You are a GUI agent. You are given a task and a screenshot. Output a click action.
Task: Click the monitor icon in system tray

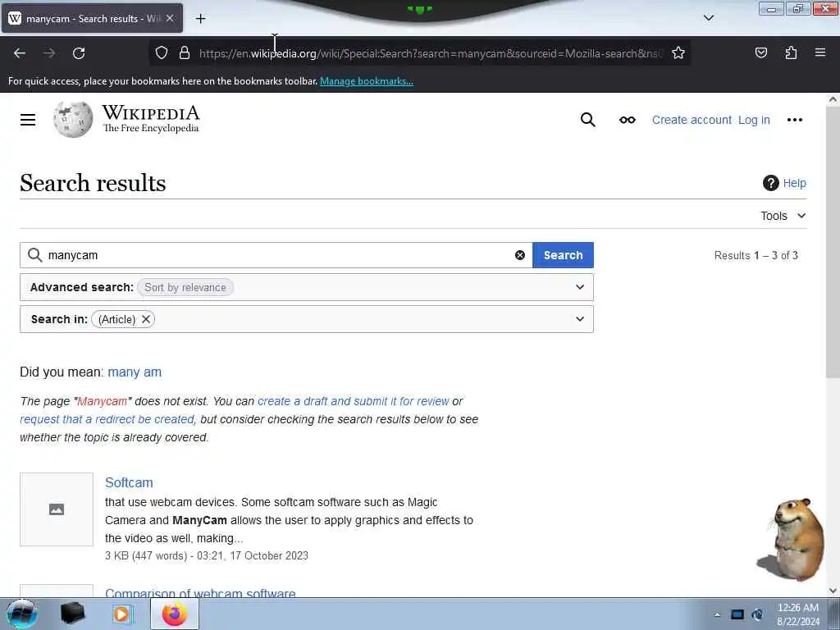coord(737,614)
